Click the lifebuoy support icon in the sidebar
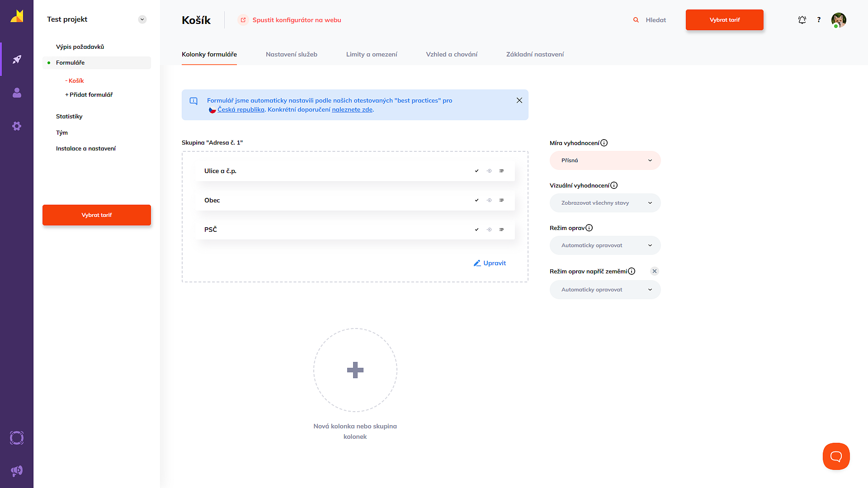Screen dimensions: 868x488 (x=17, y=438)
